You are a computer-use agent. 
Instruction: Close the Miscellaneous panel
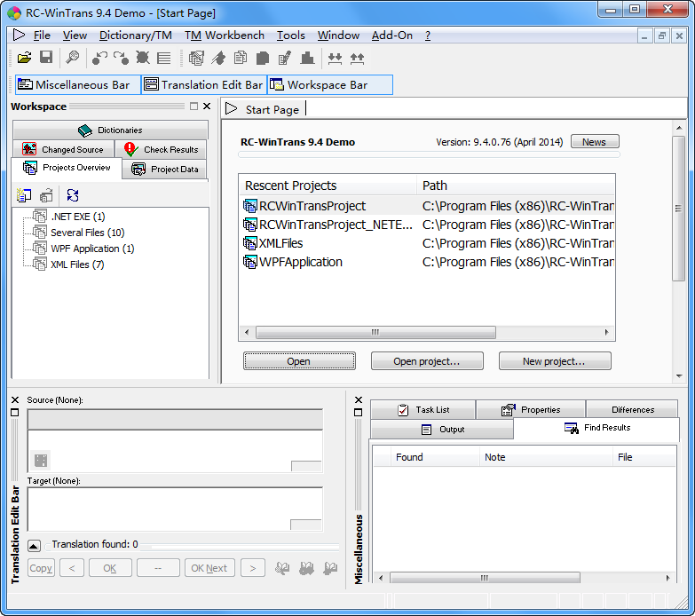coord(359,399)
